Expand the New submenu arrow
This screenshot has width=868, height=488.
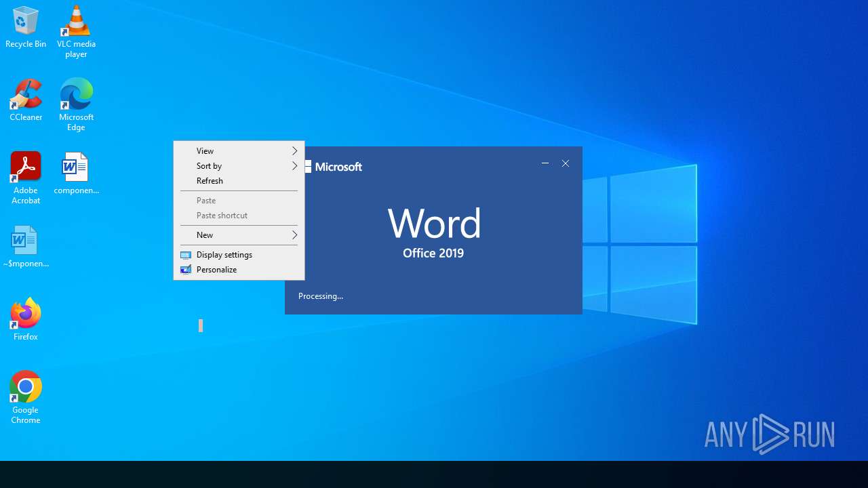294,235
